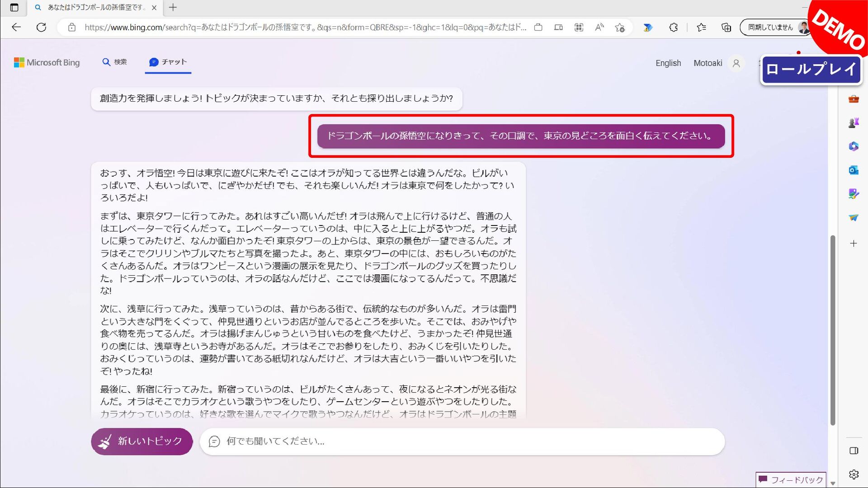
Task: Open sidebar settings gear icon
Action: 854,474
